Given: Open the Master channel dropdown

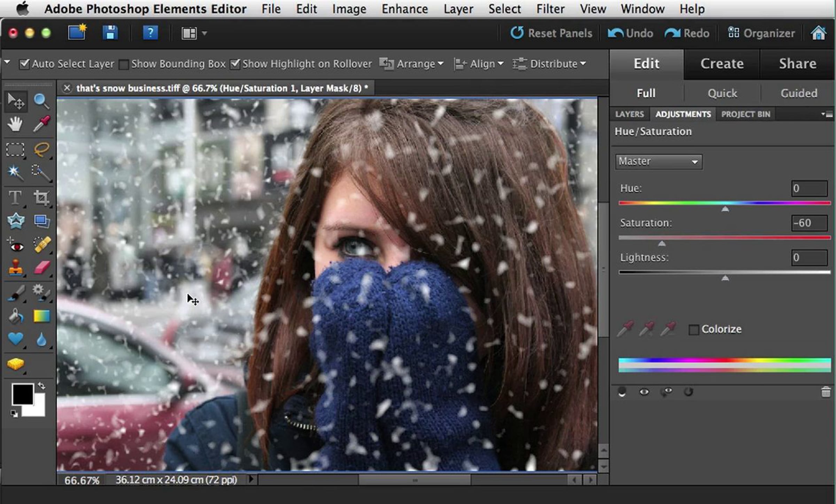Looking at the screenshot, I should click(x=658, y=162).
